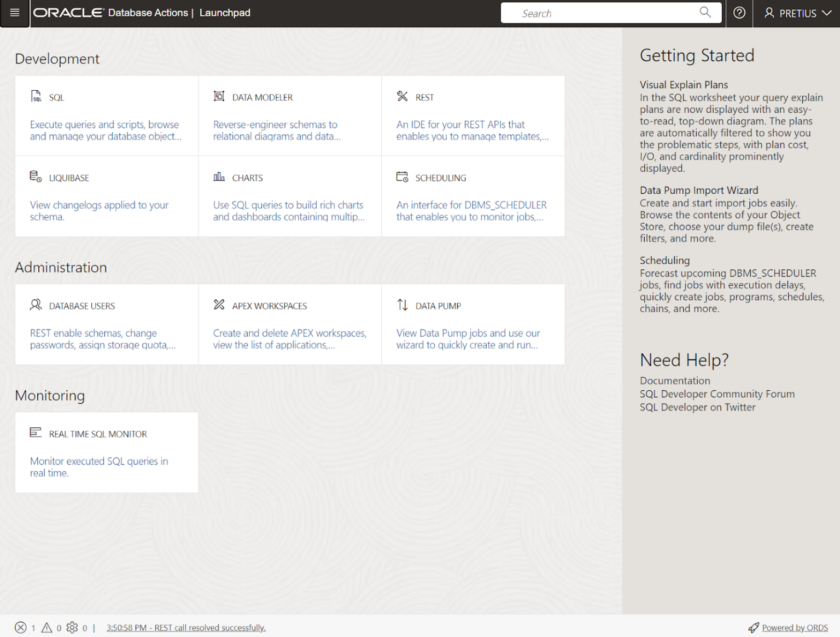
Task: Click the Data Modeler icon
Action: [x=219, y=96]
